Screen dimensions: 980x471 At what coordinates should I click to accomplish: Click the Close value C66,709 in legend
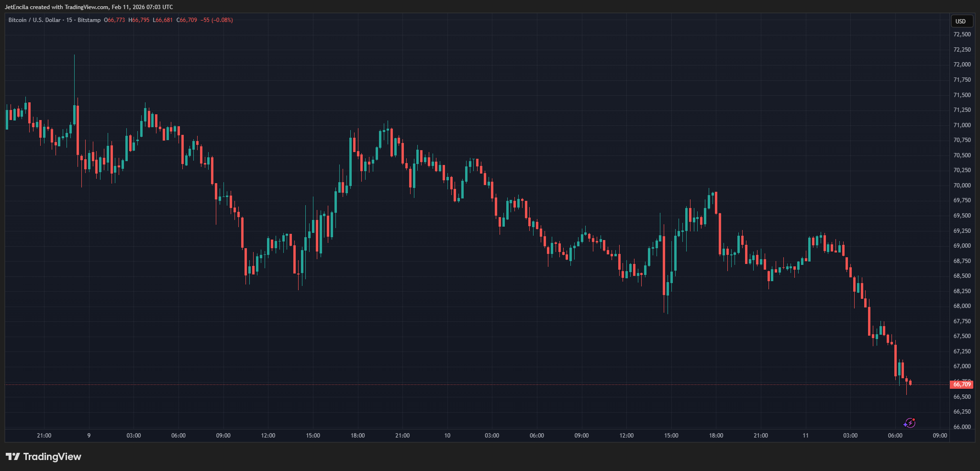pos(187,20)
